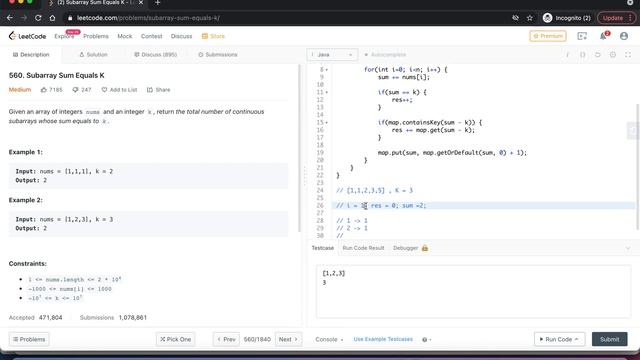Go to browser home page

52,18
